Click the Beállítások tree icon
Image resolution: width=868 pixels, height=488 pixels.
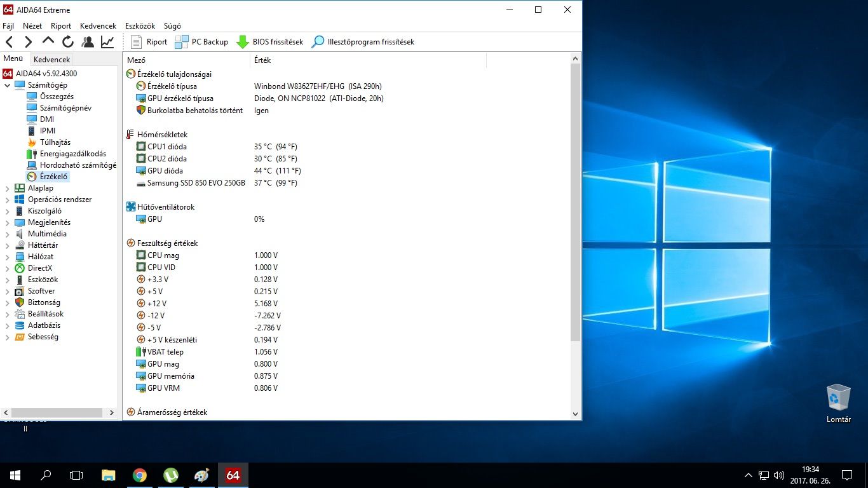coord(20,314)
